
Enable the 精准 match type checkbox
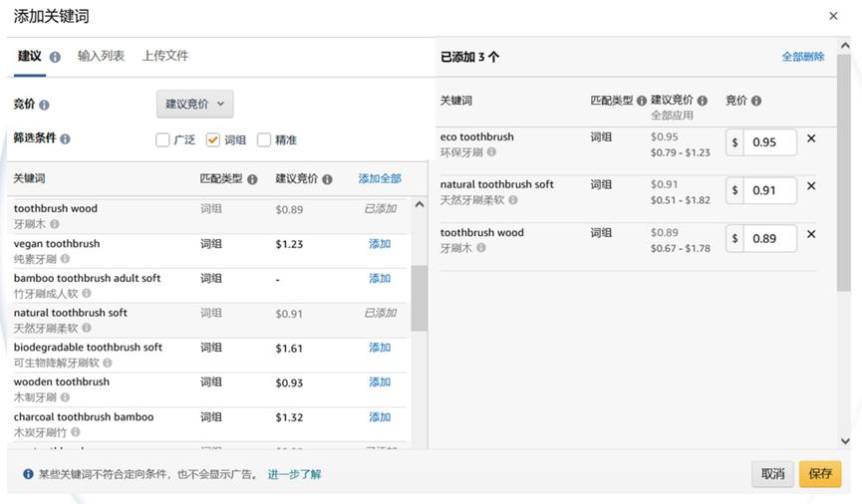(x=264, y=140)
